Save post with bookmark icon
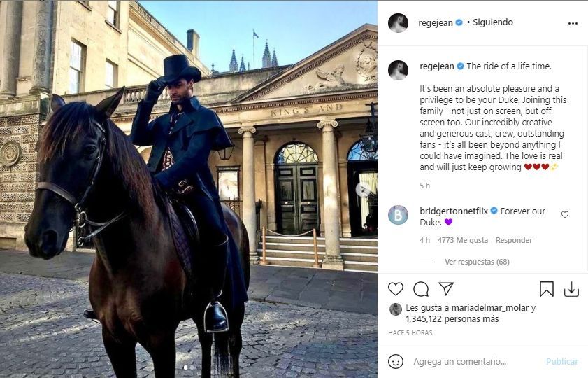This screenshot has width=588, height=378. point(546,289)
